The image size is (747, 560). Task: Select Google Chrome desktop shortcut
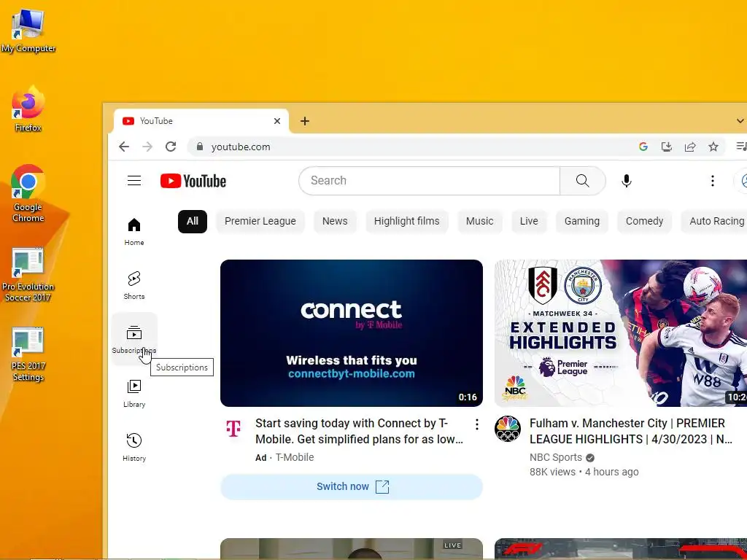(28, 193)
